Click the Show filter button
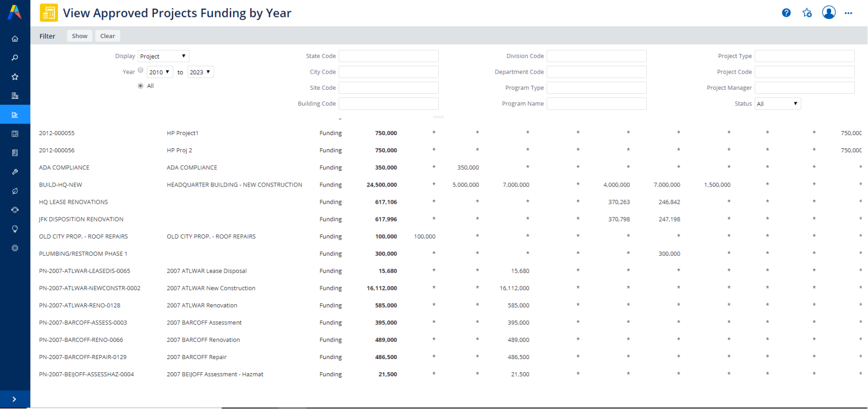The height and width of the screenshot is (409, 868). [80, 36]
